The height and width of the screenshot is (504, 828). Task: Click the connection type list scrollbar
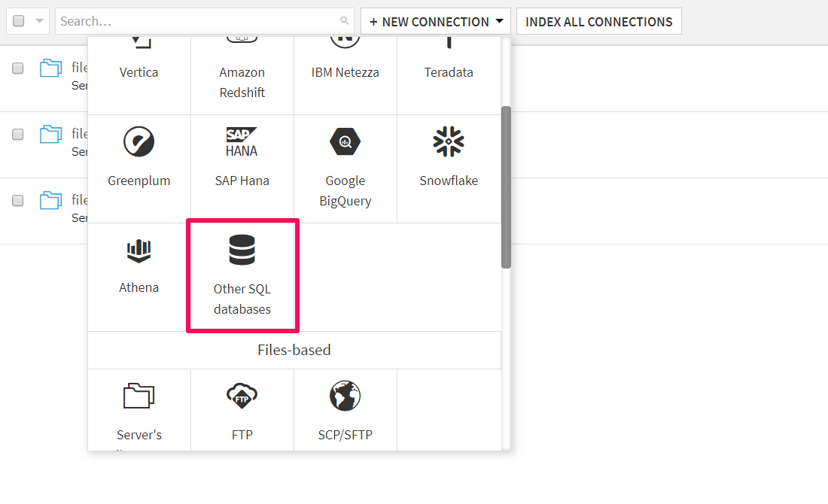tap(506, 187)
